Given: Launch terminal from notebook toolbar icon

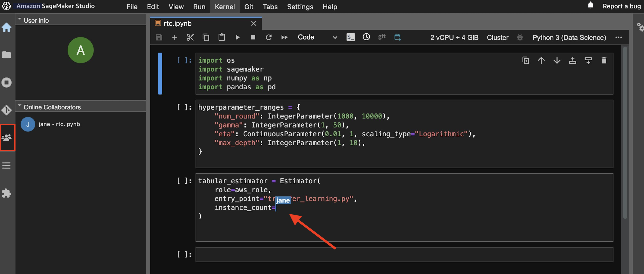Looking at the screenshot, I should 350,37.
